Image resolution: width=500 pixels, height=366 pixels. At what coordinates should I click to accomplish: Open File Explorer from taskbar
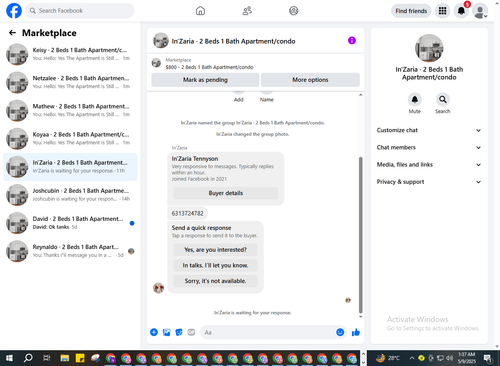(x=65, y=358)
